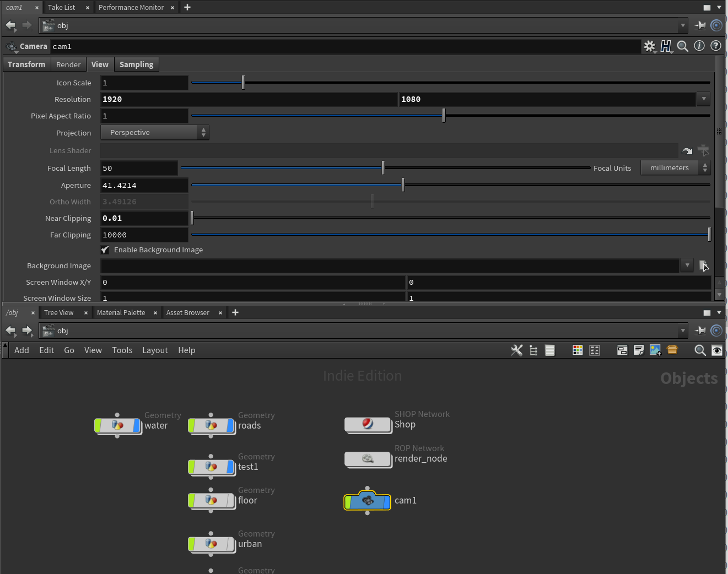Click Focal Length slider handle
Viewport: 728px width, 574px height.
click(x=383, y=167)
